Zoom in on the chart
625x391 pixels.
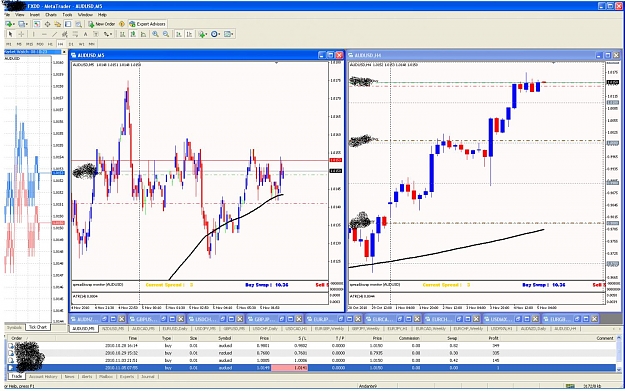point(155,34)
